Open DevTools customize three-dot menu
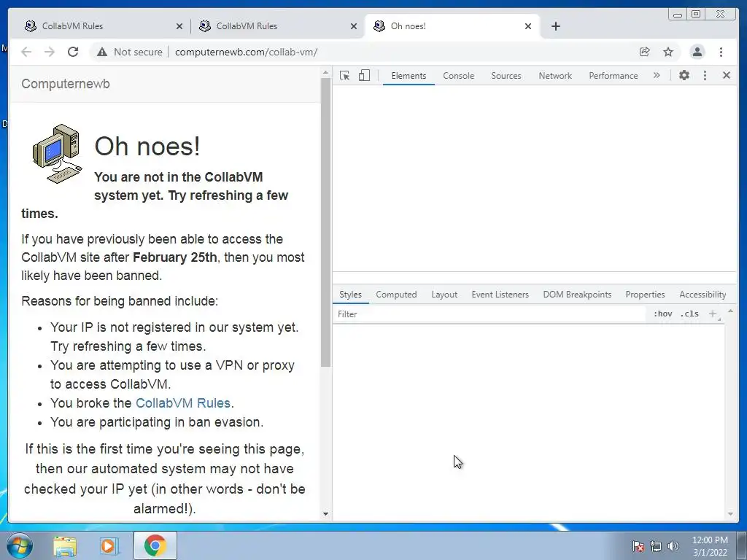Image resolution: width=747 pixels, height=560 pixels. (705, 75)
